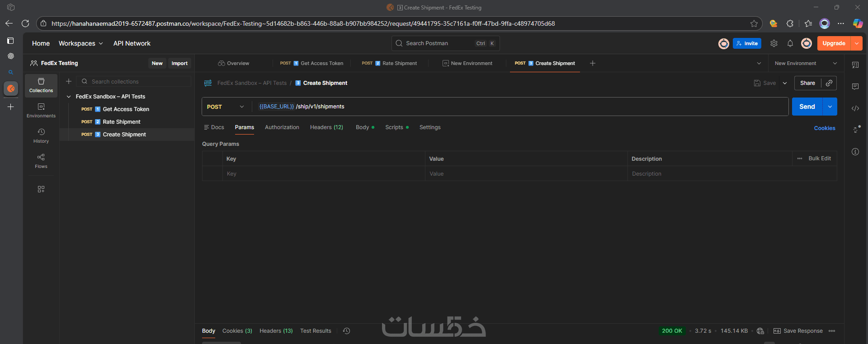Click the FedEx Sandbox – API Tests breadcrumb link
The height and width of the screenshot is (344, 868).
252,83
